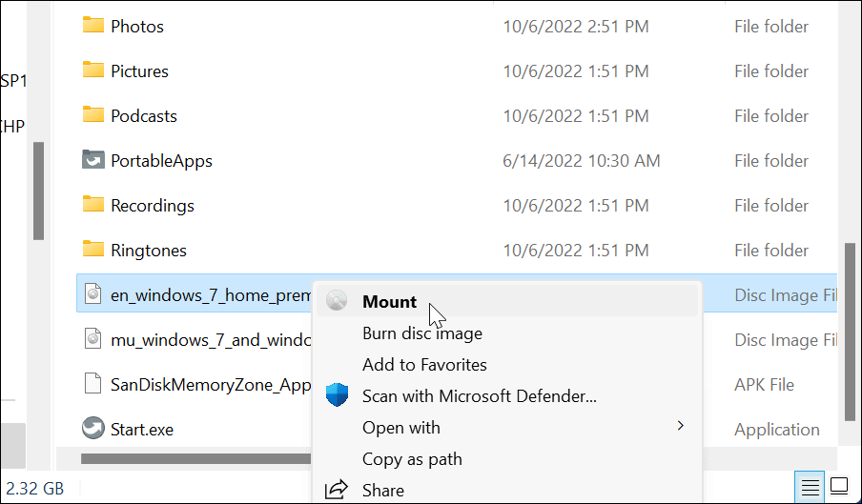This screenshot has height=504, width=862.
Task: Click the SanDiskMemoryZone APK file icon
Action: point(92,384)
